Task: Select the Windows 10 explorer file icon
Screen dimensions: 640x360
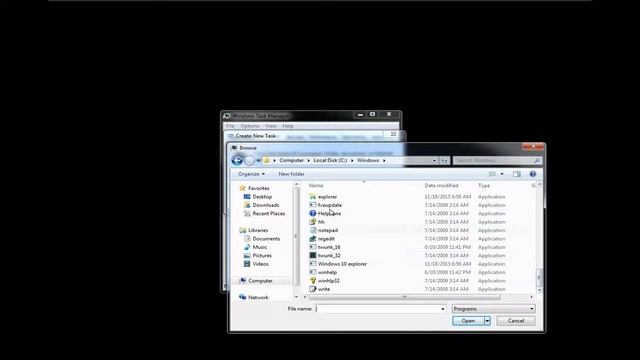Action: tap(313, 264)
